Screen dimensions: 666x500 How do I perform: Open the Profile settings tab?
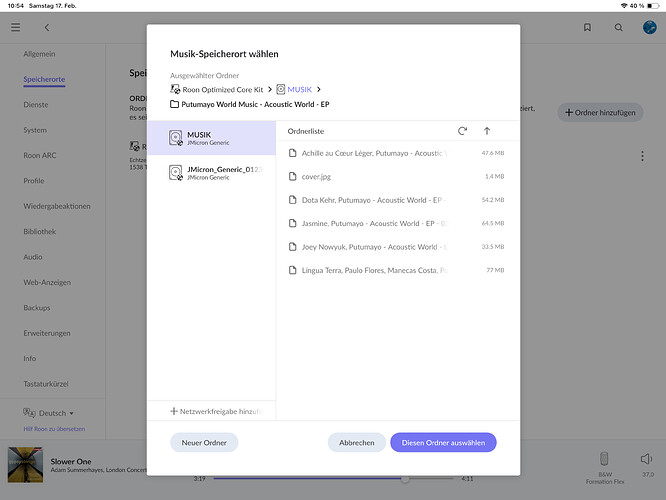(x=34, y=181)
